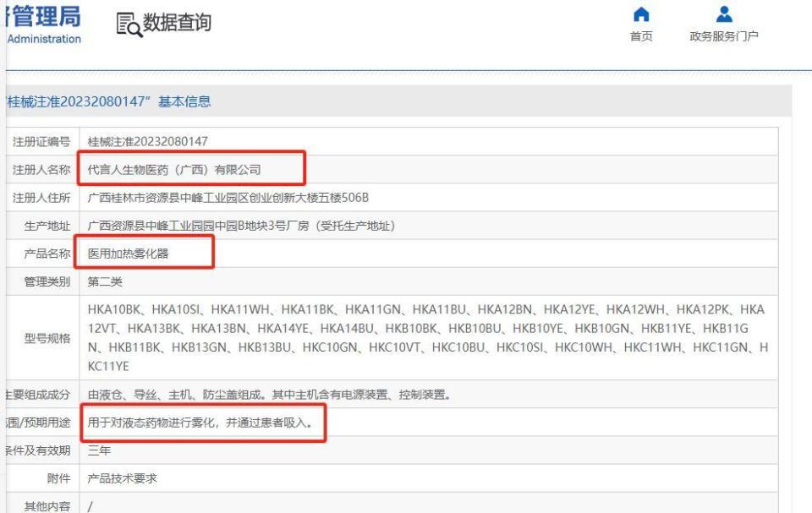Open the 政务服务门户 person icon

point(724,14)
